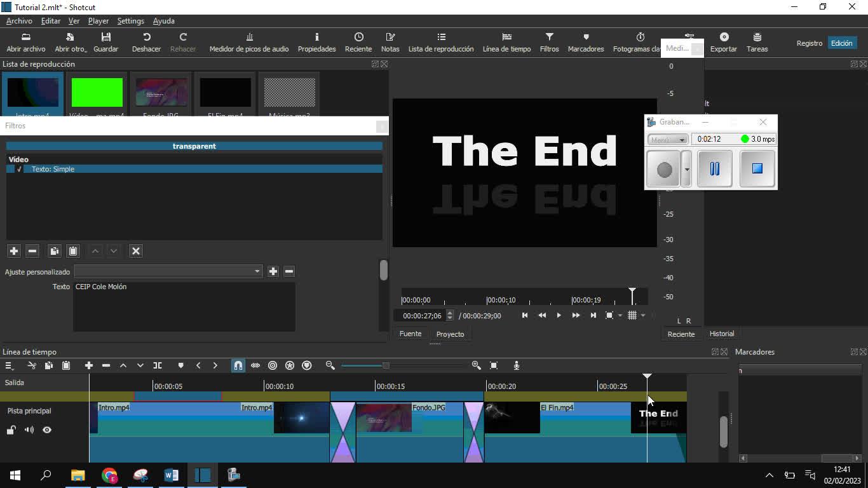Viewport: 868px width, 488px height.
Task: Adjust the timeline zoom slider handle
Action: coord(385,365)
